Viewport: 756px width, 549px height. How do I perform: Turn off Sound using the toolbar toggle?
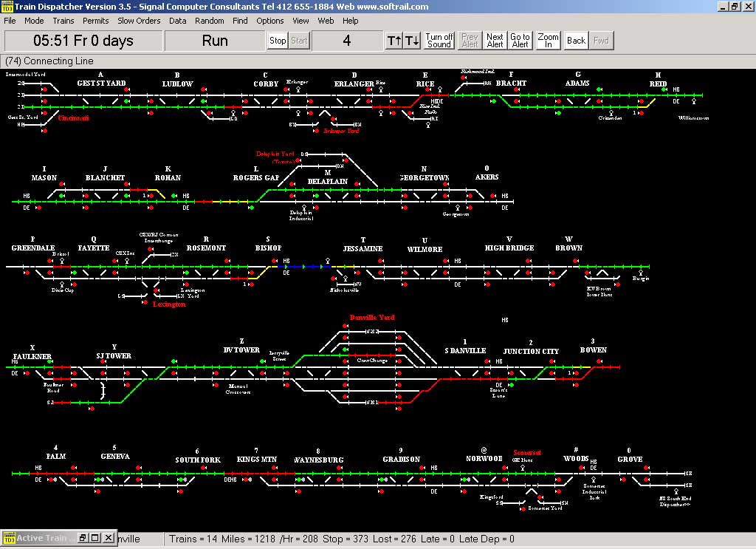(439, 41)
